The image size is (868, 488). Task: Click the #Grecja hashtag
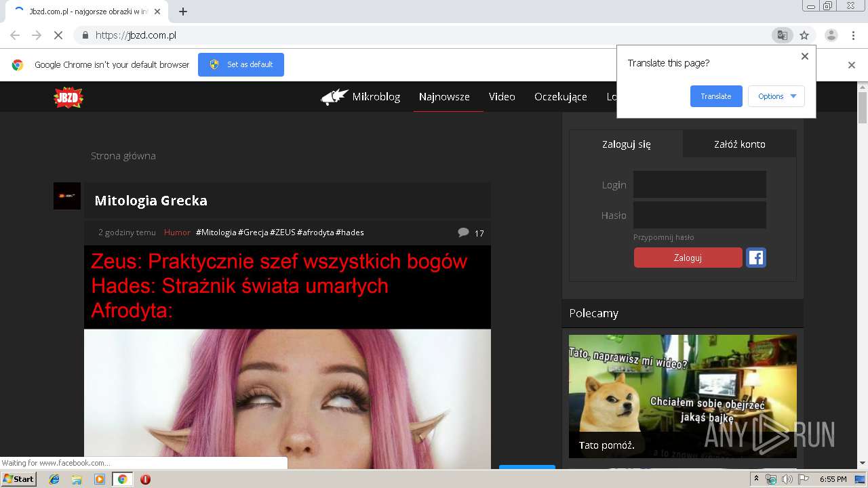pos(253,232)
